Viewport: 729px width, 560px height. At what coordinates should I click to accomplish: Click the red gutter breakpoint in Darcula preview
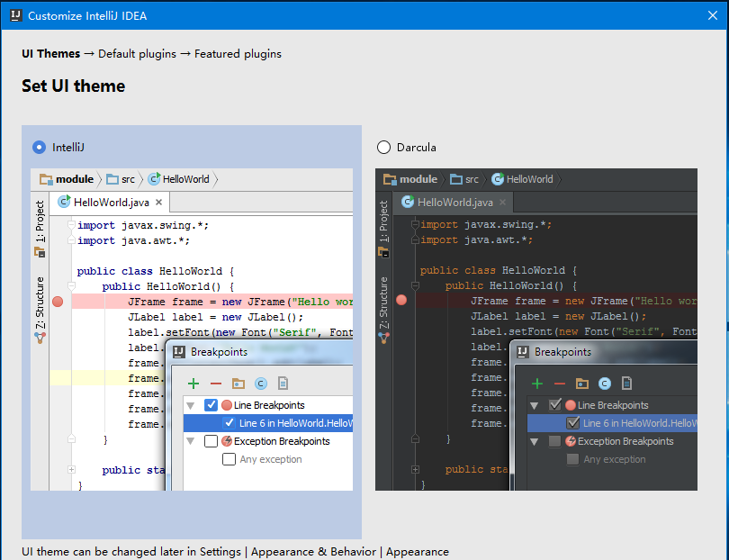pos(401,301)
